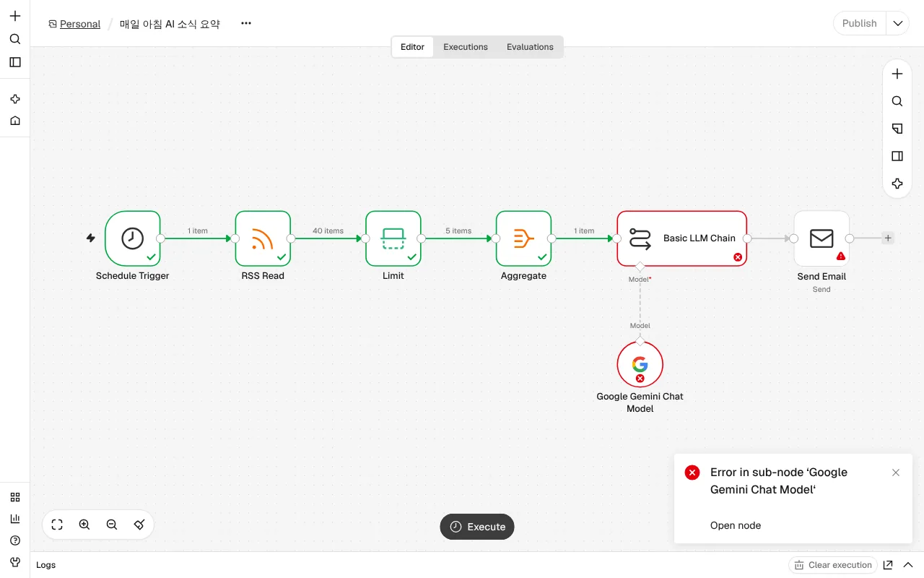
Task: Click the sparkle icon in the left sidebar
Action: click(15, 99)
